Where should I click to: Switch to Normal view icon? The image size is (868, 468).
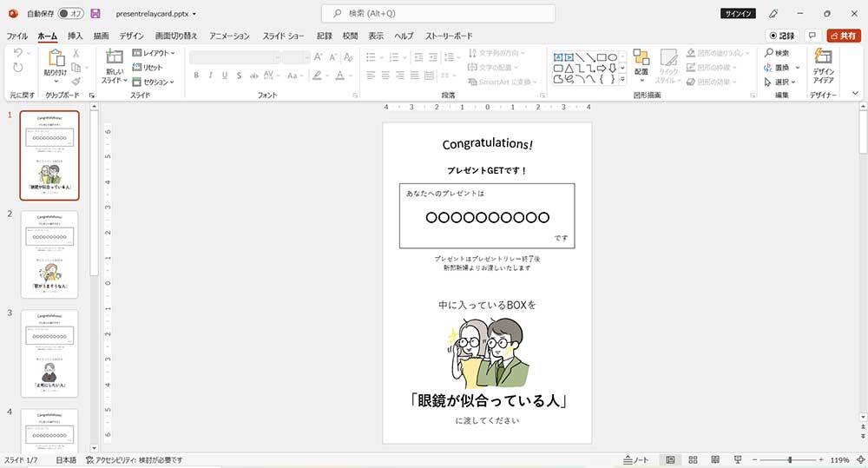pos(670,459)
